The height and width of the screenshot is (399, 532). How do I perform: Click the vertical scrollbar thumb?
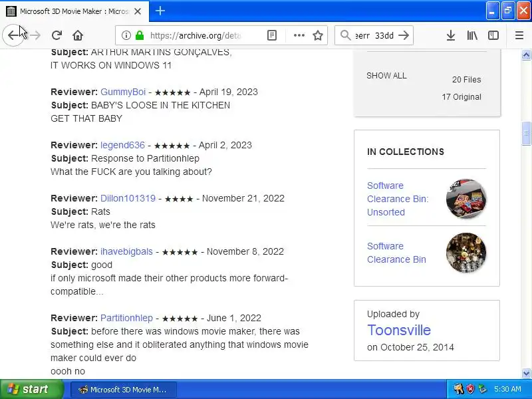[526, 134]
